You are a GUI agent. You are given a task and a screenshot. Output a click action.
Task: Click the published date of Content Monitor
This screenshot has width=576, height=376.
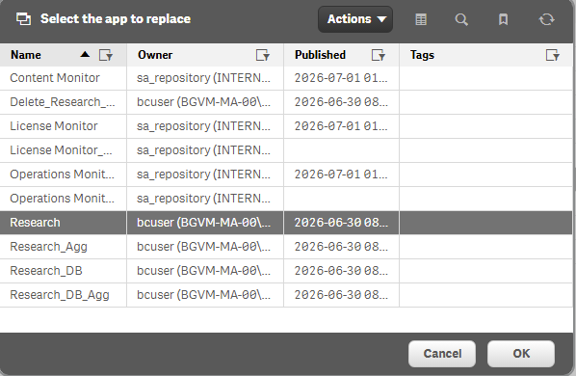coord(341,78)
